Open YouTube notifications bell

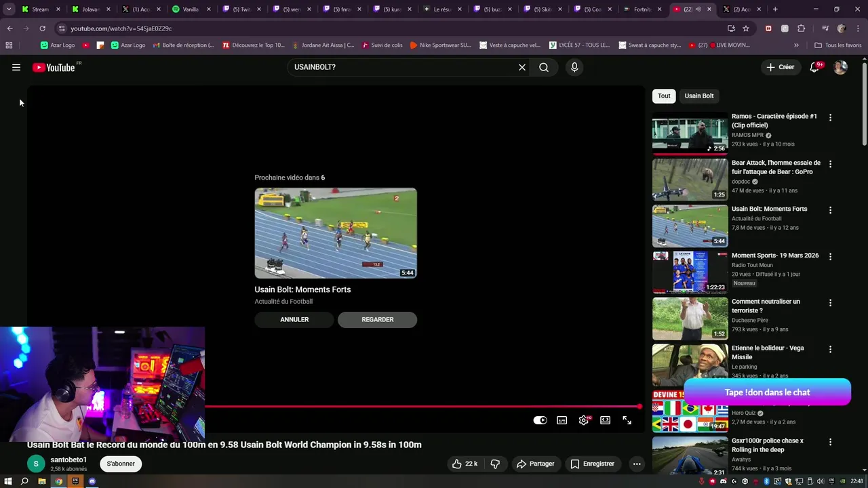[x=814, y=67]
